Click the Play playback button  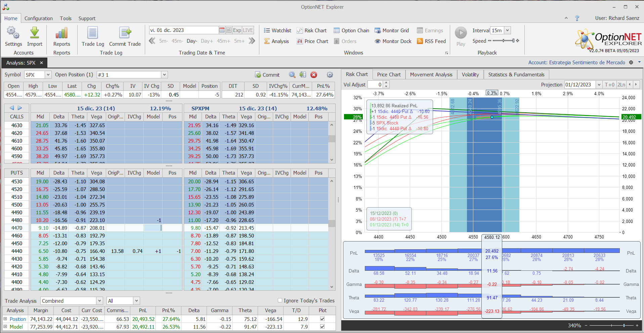pos(461,33)
